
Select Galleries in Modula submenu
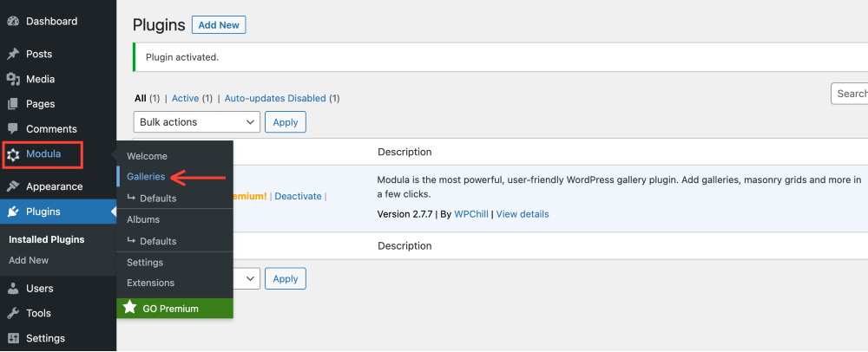145,177
